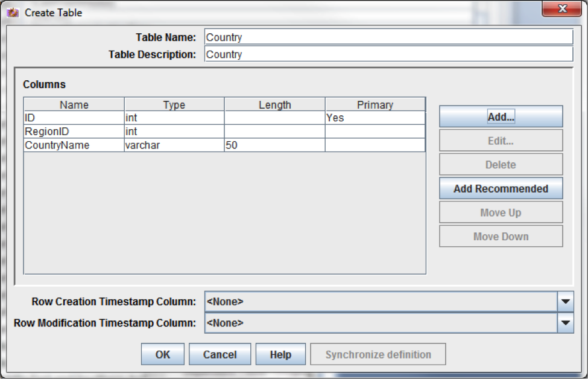Open Row Modification Timestamp Column dropdown arrow

point(566,323)
